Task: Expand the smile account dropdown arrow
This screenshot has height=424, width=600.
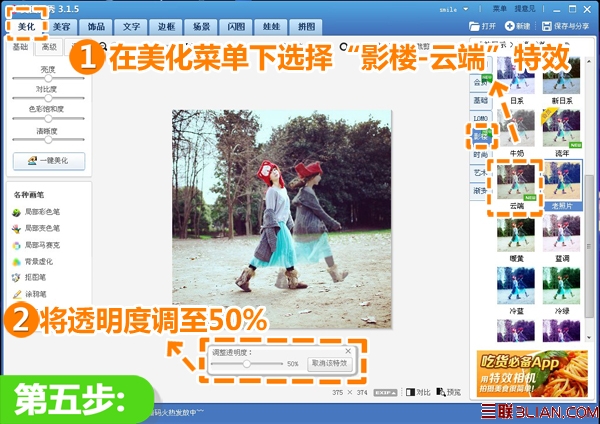Action: click(466, 9)
